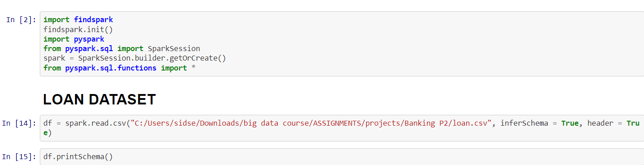Select the In [2] cell prompt

pyautogui.click(x=21, y=20)
